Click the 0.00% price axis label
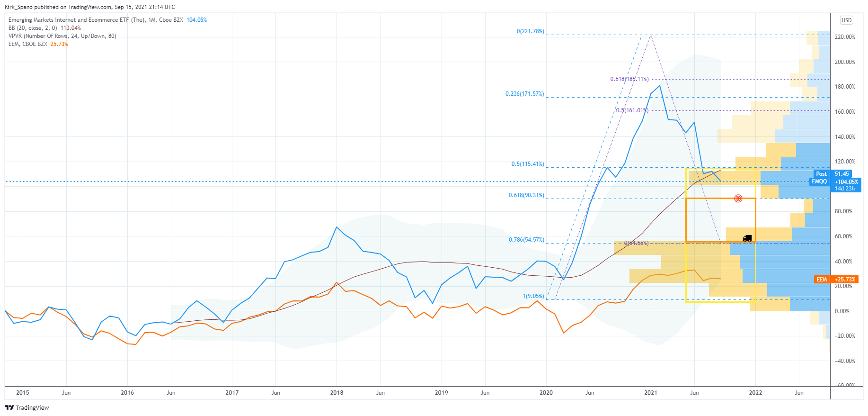Viewport: 868px width, 416px height. [842, 311]
